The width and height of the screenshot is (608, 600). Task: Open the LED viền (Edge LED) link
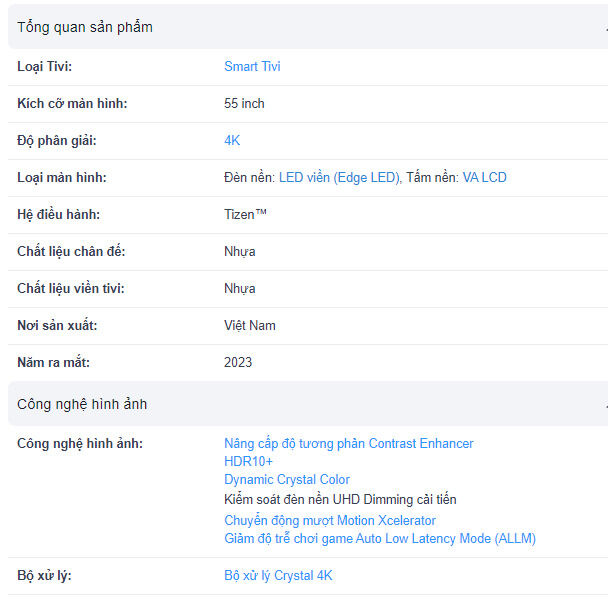[340, 178]
